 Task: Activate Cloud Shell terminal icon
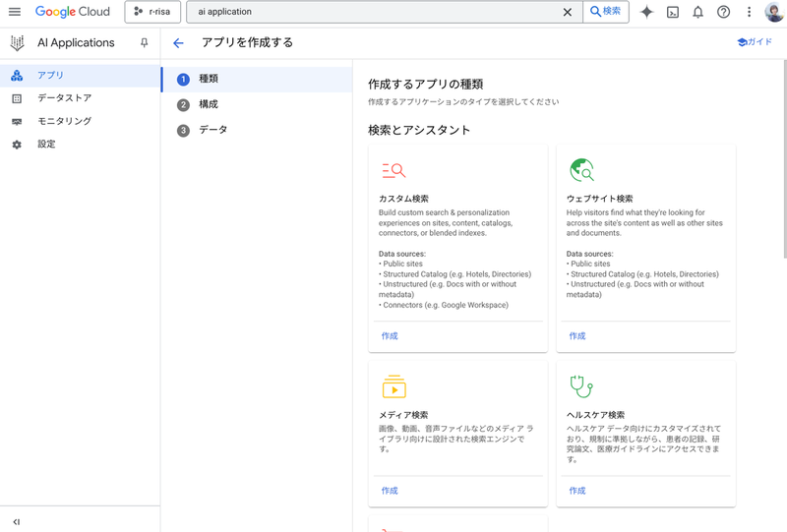click(673, 12)
